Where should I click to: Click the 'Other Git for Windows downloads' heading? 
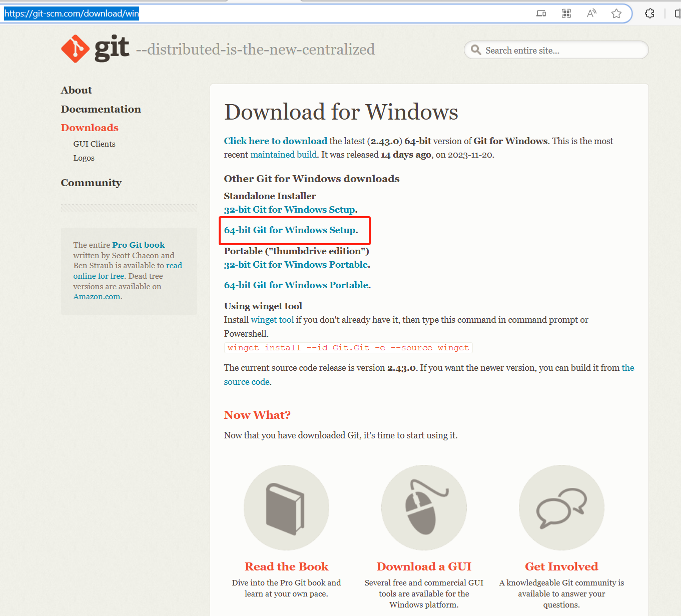pos(312,179)
